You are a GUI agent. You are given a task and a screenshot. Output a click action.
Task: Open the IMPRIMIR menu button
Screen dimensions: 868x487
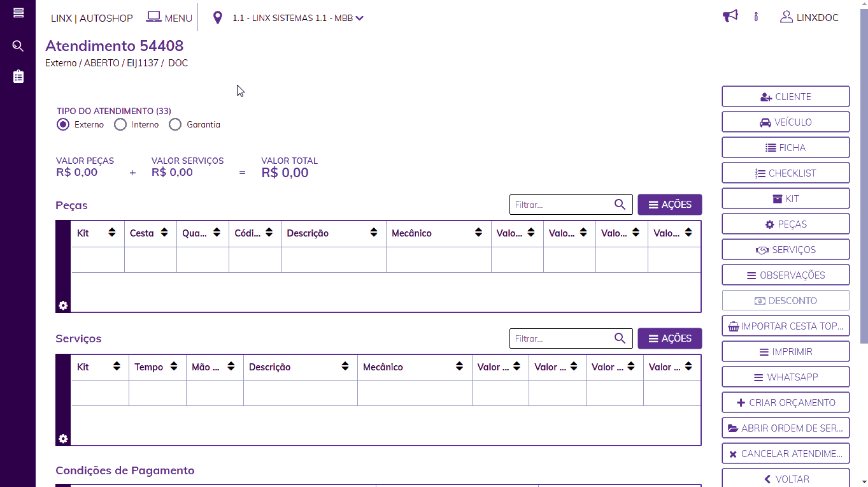click(785, 351)
